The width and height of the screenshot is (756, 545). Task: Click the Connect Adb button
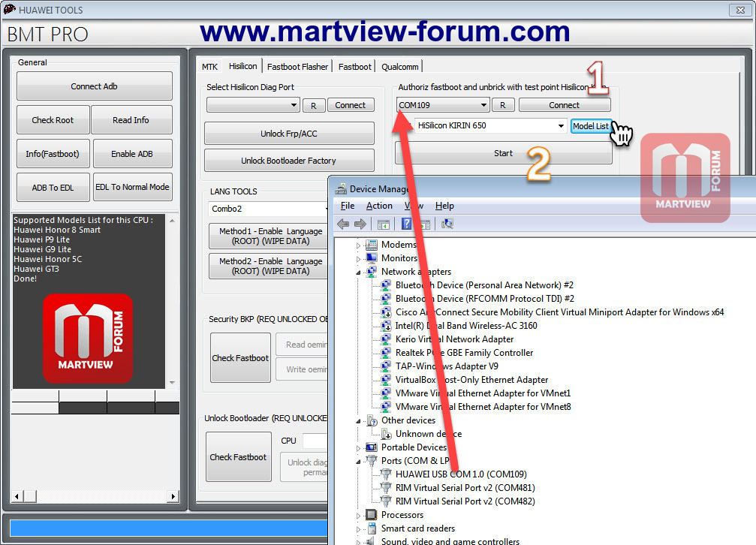94,86
